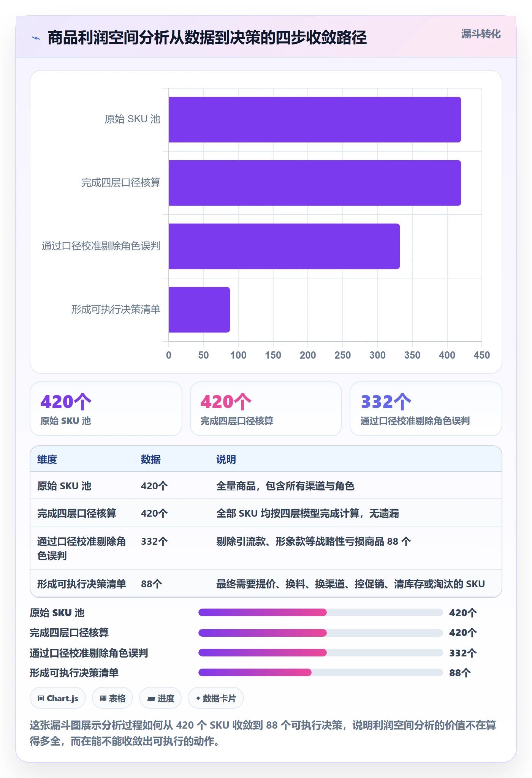Click the 说明 table column header
Viewport: 532px width, 778px height.
tap(226, 459)
